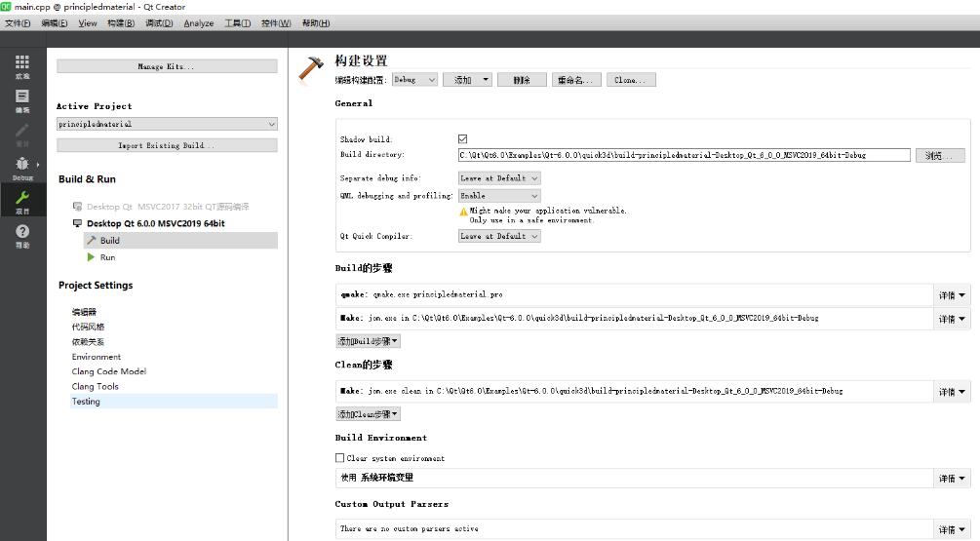The height and width of the screenshot is (541, 980).
Task: Open the Edit menu
Action: point(54,23)
